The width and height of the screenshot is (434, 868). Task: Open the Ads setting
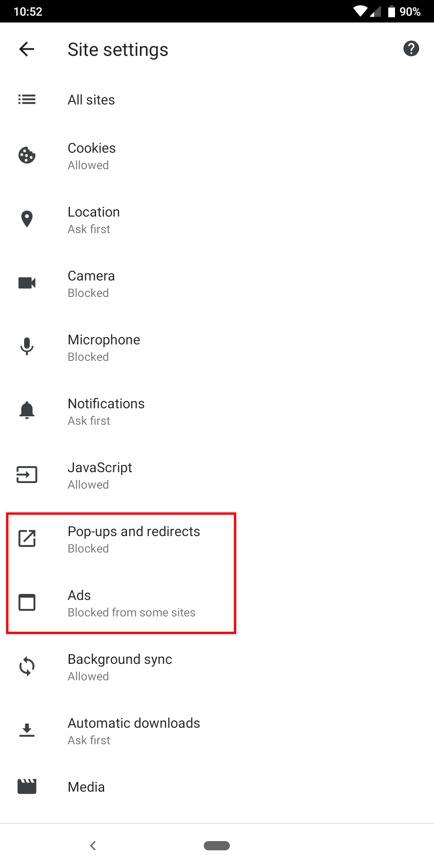coord(217,603)
